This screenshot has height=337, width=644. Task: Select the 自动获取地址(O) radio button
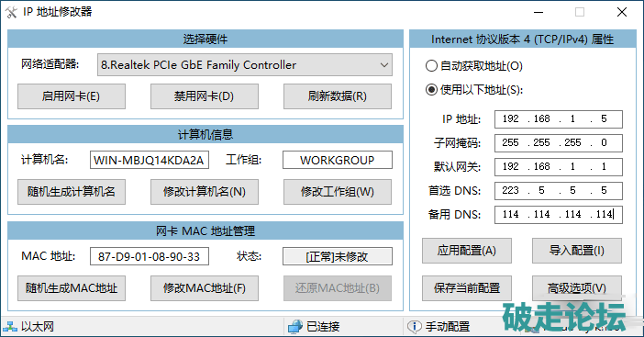tap(431, 66)
